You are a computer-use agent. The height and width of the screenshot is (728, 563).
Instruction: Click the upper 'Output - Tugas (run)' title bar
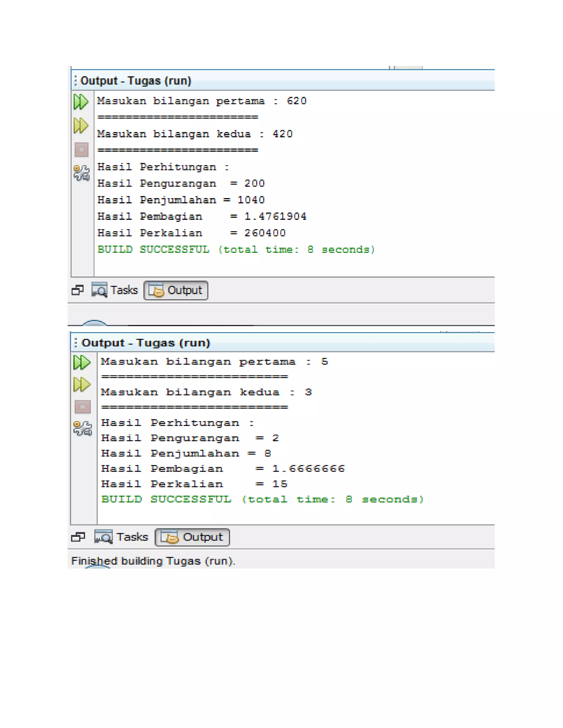pos(136,81)
